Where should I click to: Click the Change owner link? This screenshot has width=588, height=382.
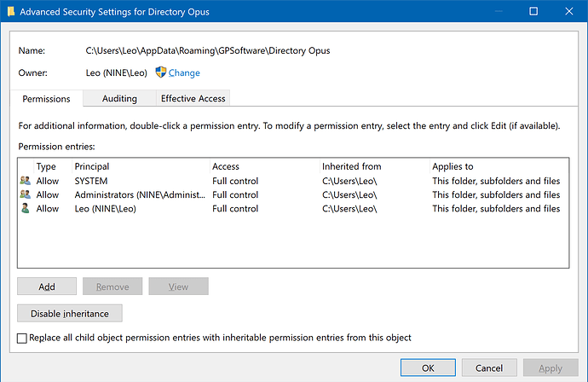point(184,72)
